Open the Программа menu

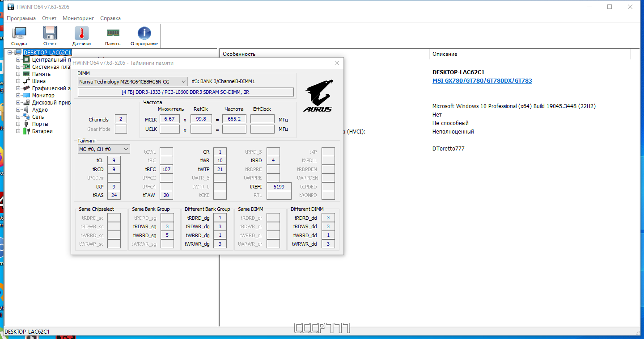click(x=21, y=18)
